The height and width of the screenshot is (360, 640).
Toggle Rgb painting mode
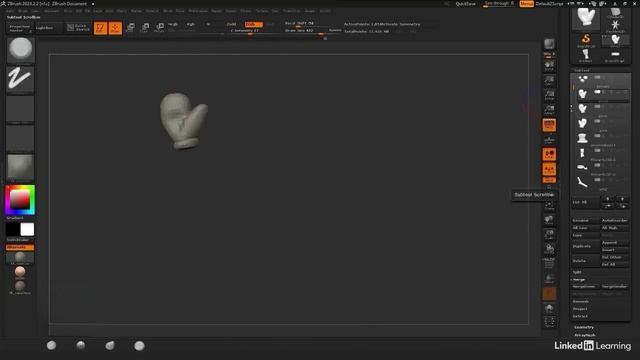click(x=191, y=24)
